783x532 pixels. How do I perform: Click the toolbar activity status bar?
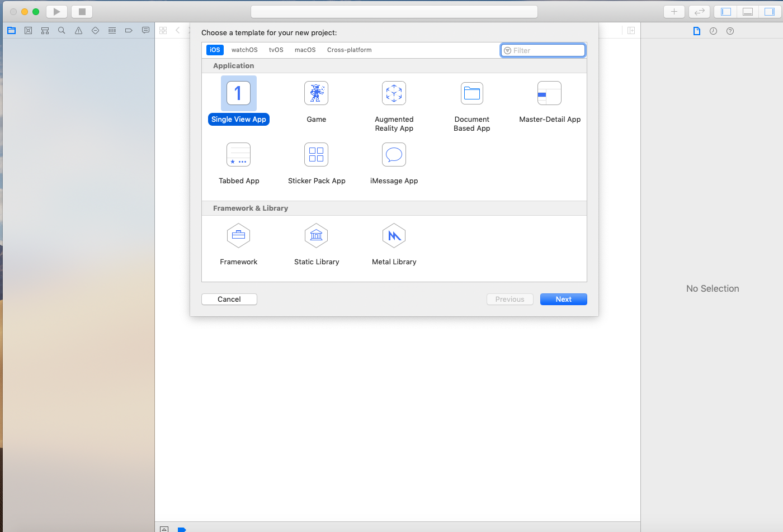pos(394,12)
